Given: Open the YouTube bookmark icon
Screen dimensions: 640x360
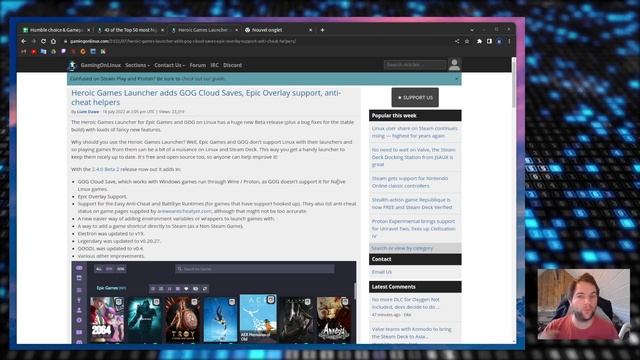Looking at the screenshot, I should tap(33, 51).
